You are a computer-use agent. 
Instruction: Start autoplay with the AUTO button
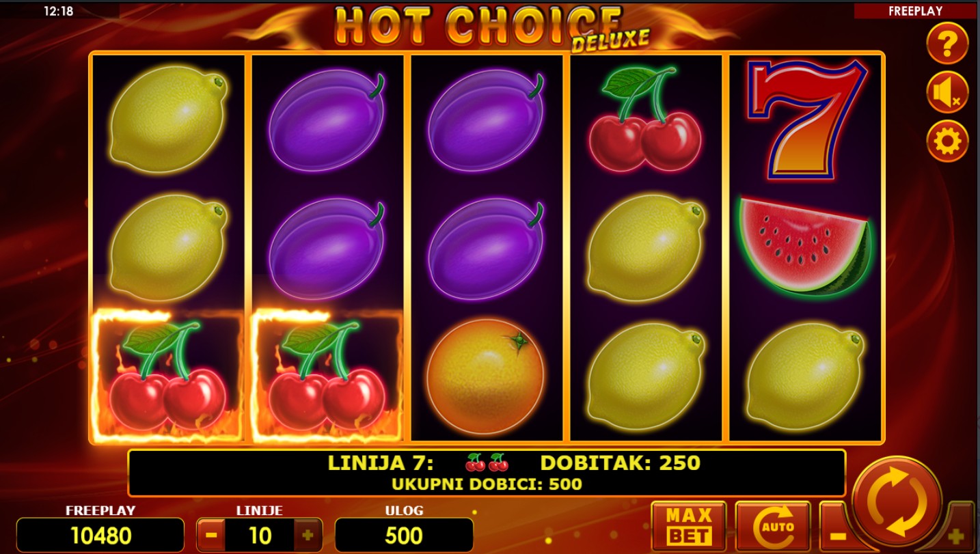[773, 527]
